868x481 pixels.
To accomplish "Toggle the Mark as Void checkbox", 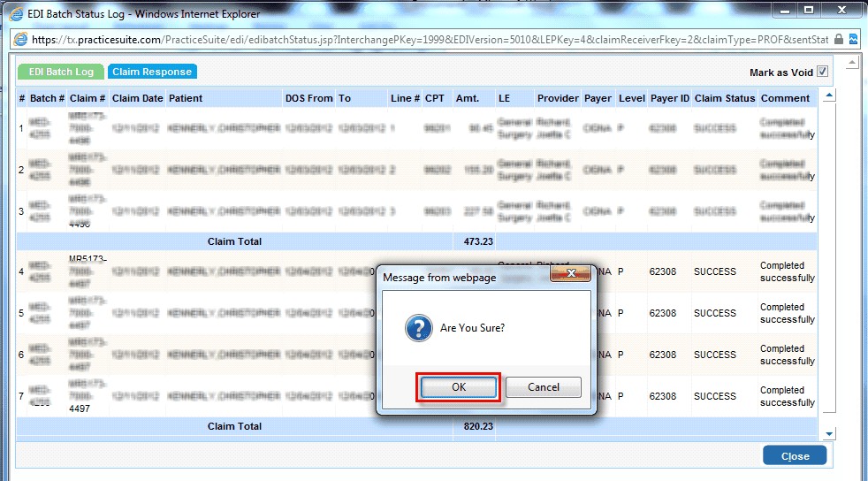I will [x=822, y=73].
